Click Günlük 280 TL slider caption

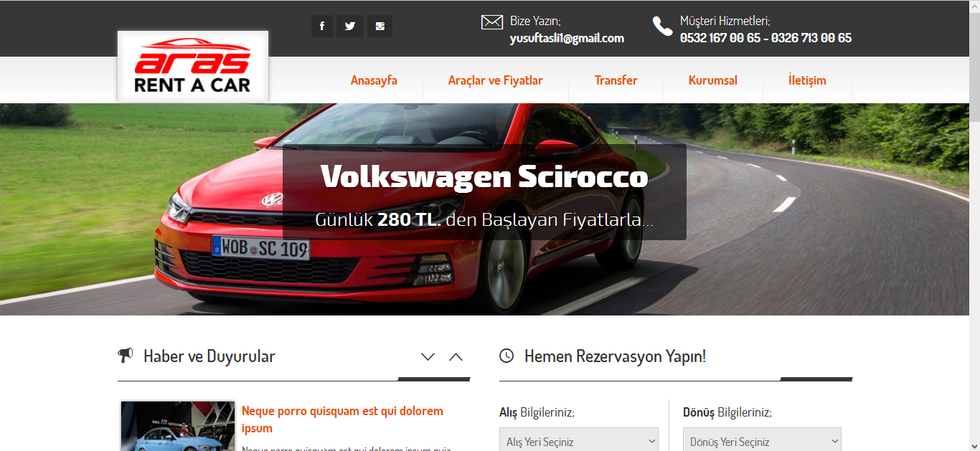pyautogui.click(x=484, y=219)
